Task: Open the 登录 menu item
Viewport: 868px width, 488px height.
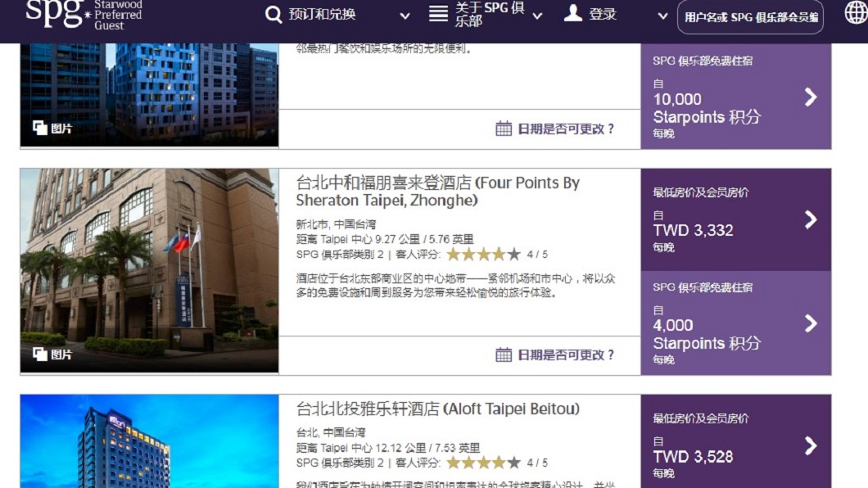Action: pyautogui.click(x=603, y=15)
